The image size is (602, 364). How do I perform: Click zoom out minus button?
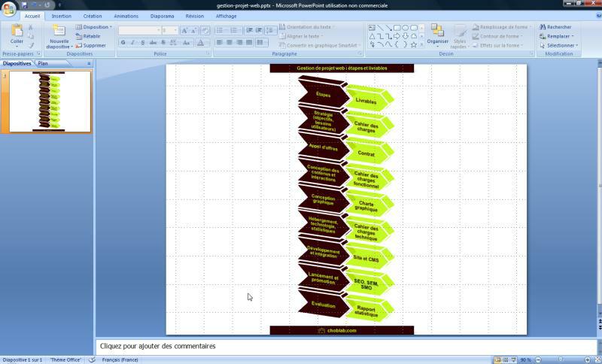[x=538, y=359]
